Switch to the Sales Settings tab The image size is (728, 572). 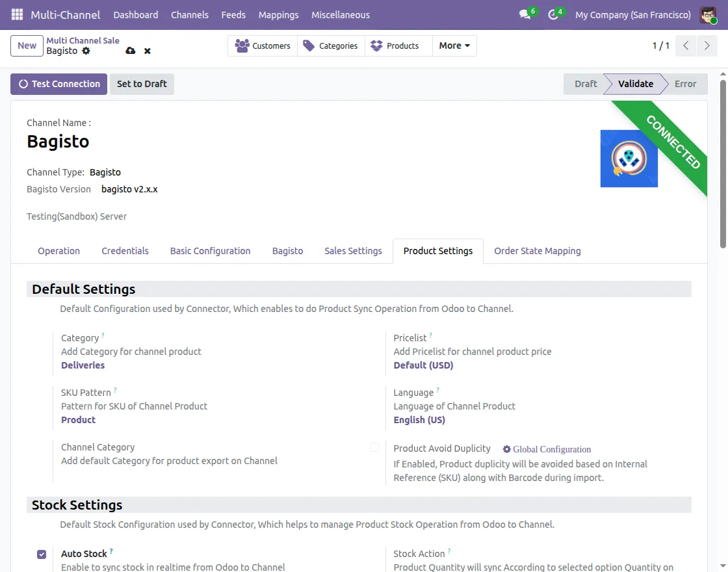pyautogui.click(x=354, y=251)
